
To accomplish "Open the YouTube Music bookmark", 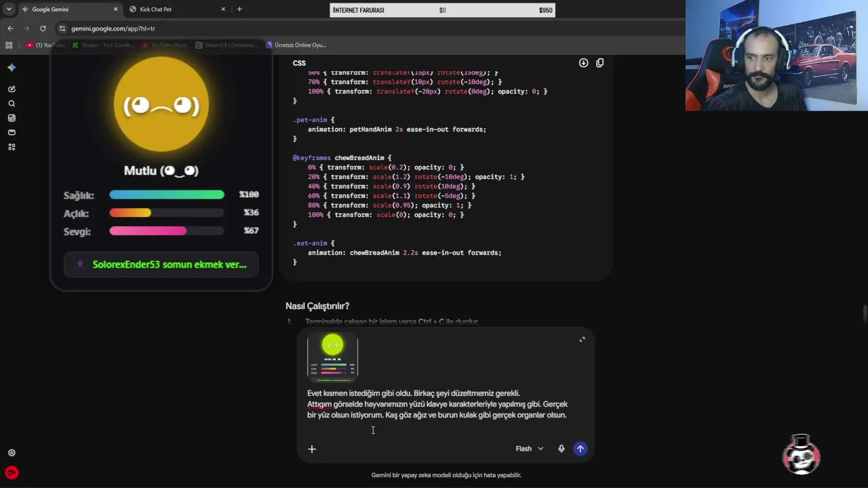I will pos(165,45).
